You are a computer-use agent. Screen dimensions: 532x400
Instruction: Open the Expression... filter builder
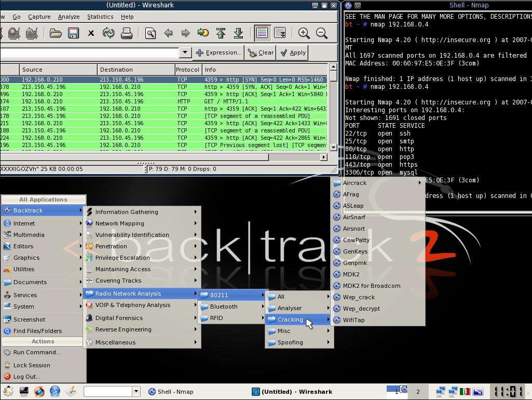pos(219,52)
